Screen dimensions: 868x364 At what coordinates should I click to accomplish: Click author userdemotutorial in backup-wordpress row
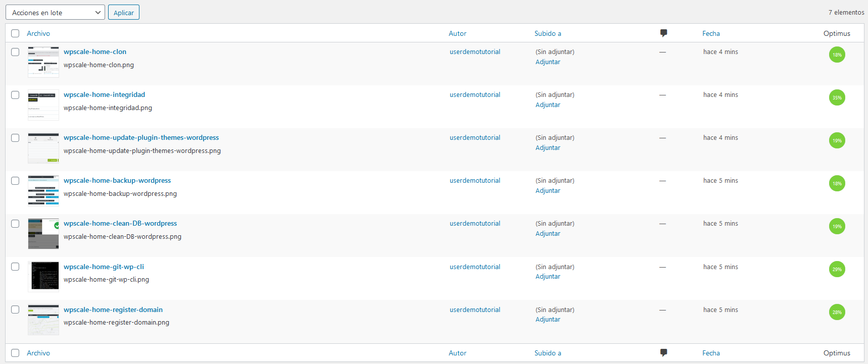(475, 180)
